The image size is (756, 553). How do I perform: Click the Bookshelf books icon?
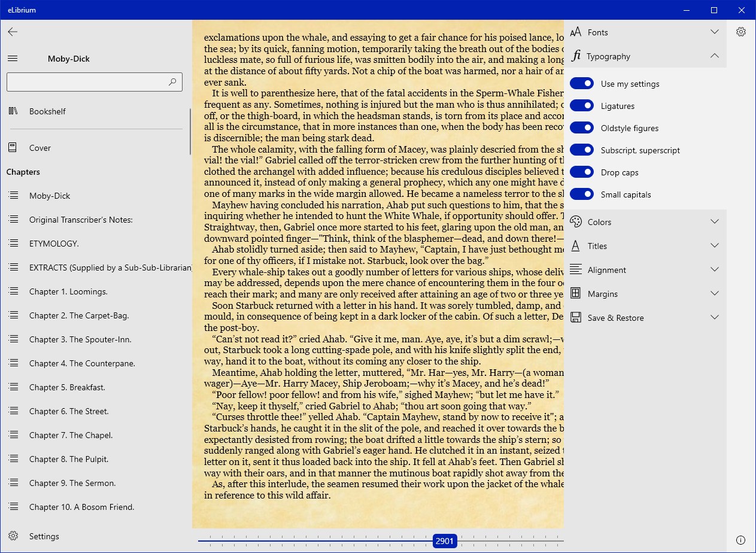pos(13,111)
